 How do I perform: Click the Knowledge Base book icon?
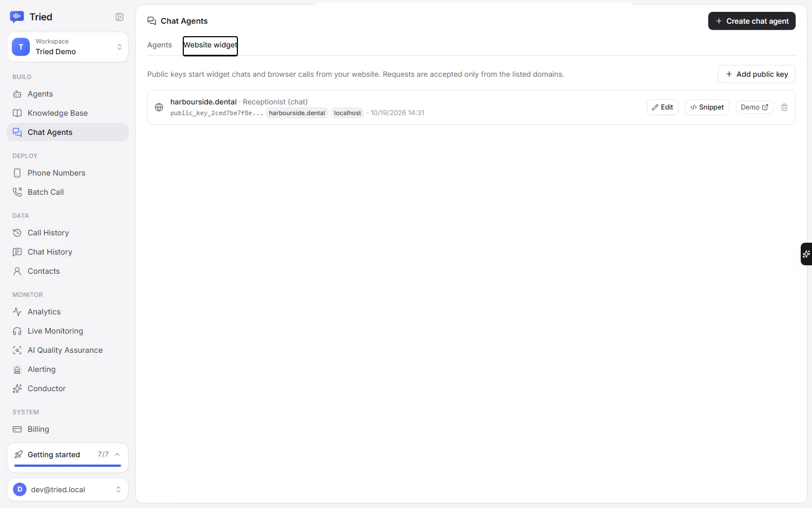click(17, 113)
